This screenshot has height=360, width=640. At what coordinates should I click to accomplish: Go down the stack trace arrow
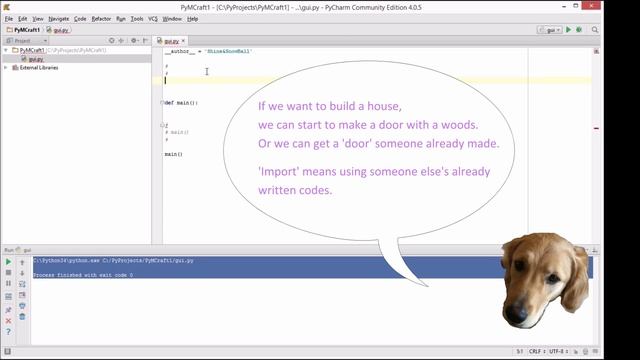pos(22,273)
